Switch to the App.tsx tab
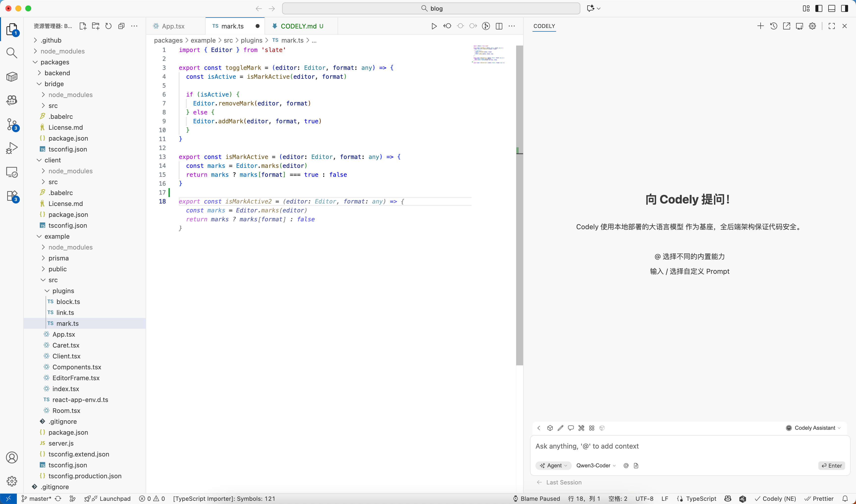Viewport: 856px width, 504px height. pyautogui.click(x=173, y=26)
